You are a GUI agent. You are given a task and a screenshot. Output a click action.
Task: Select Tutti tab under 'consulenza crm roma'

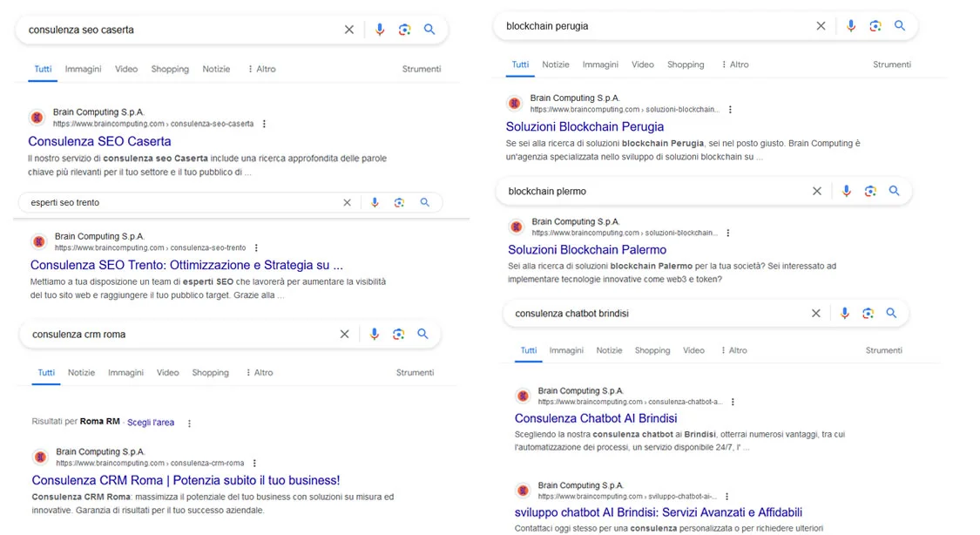pyautogui.click(x=46, y=373)
